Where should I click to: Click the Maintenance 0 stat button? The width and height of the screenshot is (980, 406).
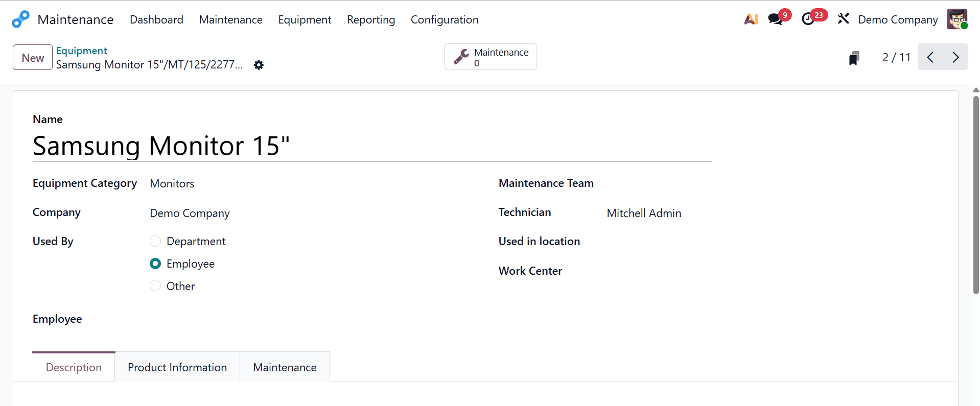pos(491,57)
